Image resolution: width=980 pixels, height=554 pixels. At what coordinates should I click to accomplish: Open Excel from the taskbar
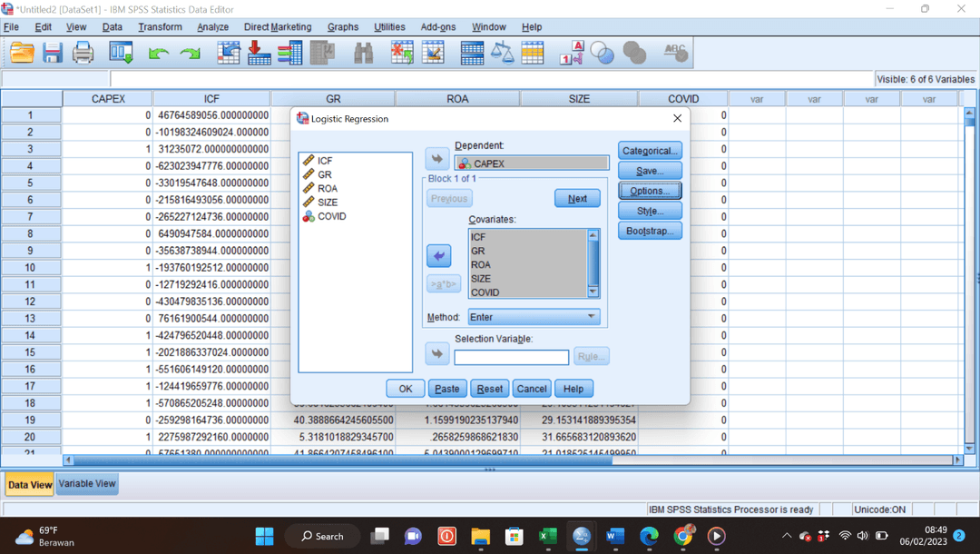pos(547,536)
